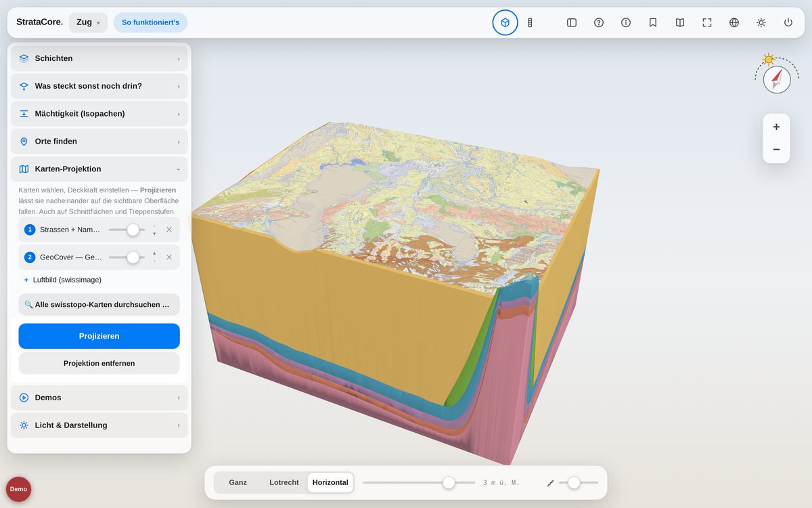Screen dimensions: 812x508
Task: Open the globe language icon
Action: point(734,22)
